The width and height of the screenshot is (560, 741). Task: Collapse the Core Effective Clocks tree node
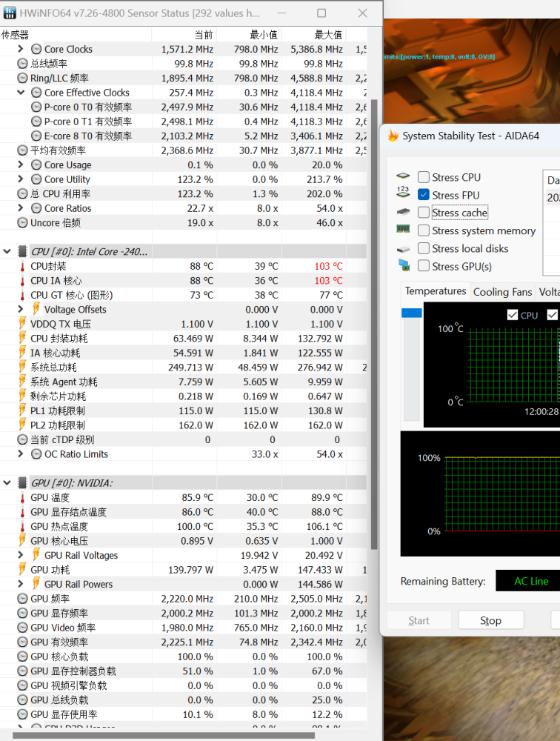[x=21, y=93]
